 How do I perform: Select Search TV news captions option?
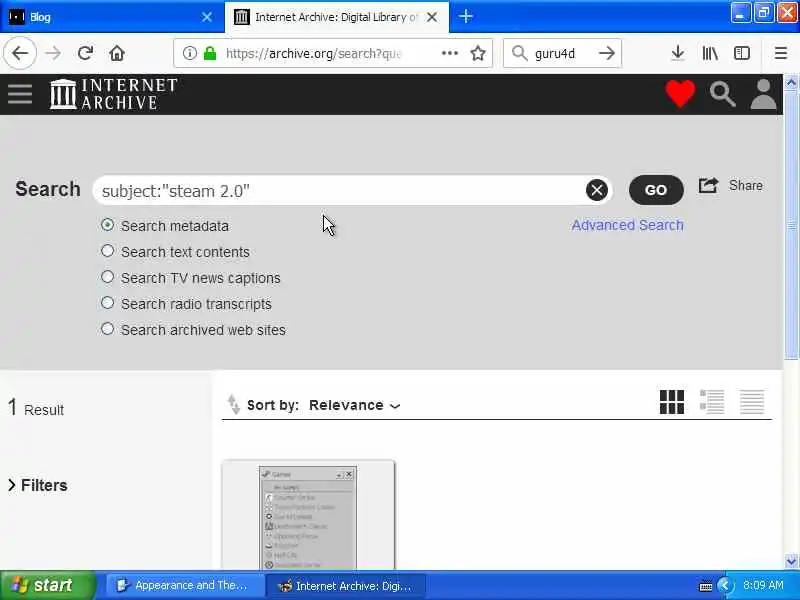point(107,277)
